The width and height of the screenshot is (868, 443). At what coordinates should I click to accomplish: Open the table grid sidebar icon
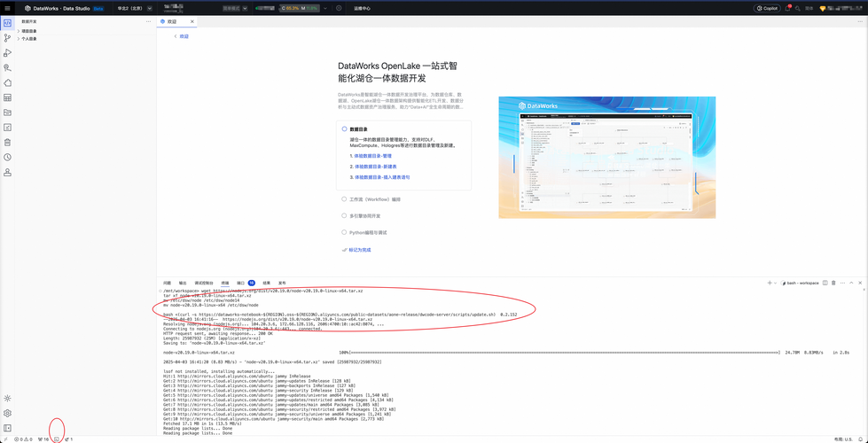[x=8, y=97]
